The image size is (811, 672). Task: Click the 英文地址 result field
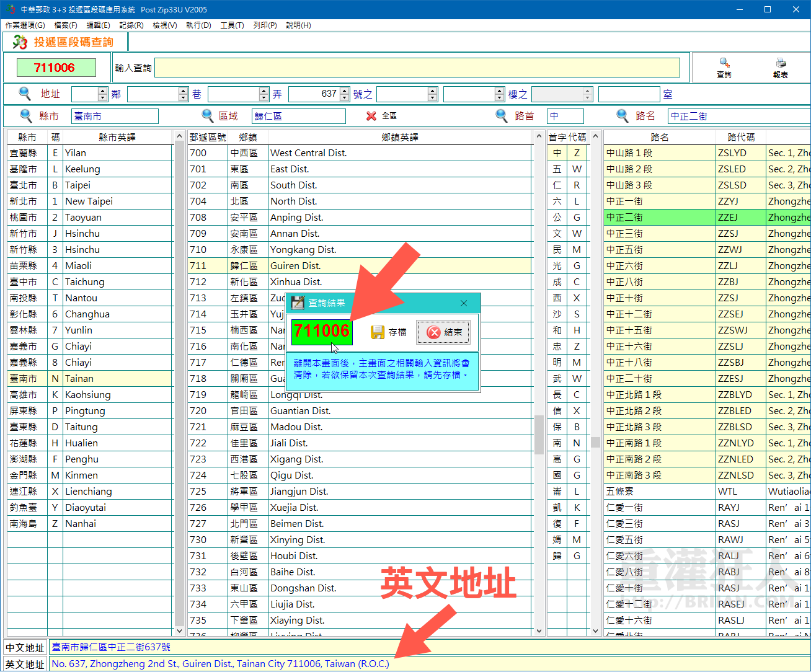(x=429, y=664)
